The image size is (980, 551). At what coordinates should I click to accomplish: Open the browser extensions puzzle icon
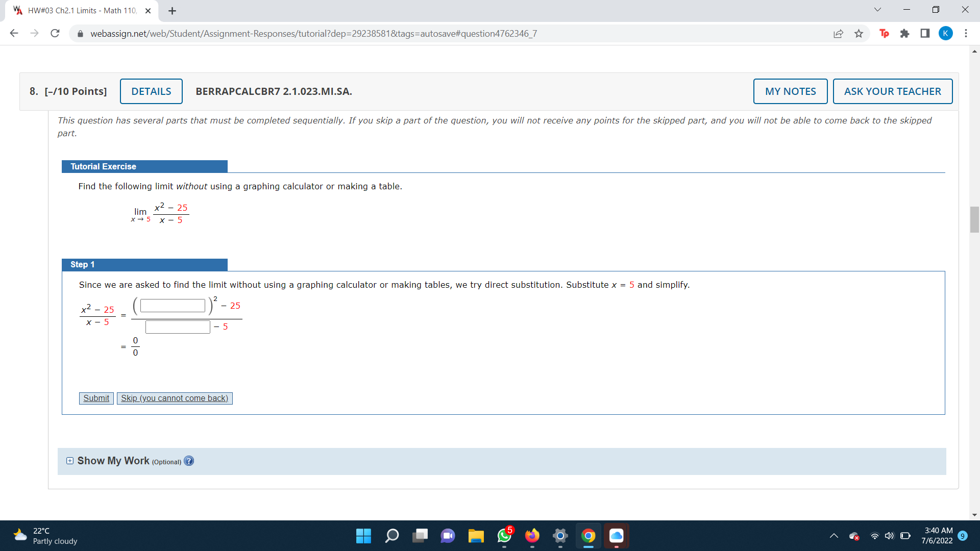(x=904, y=34)
